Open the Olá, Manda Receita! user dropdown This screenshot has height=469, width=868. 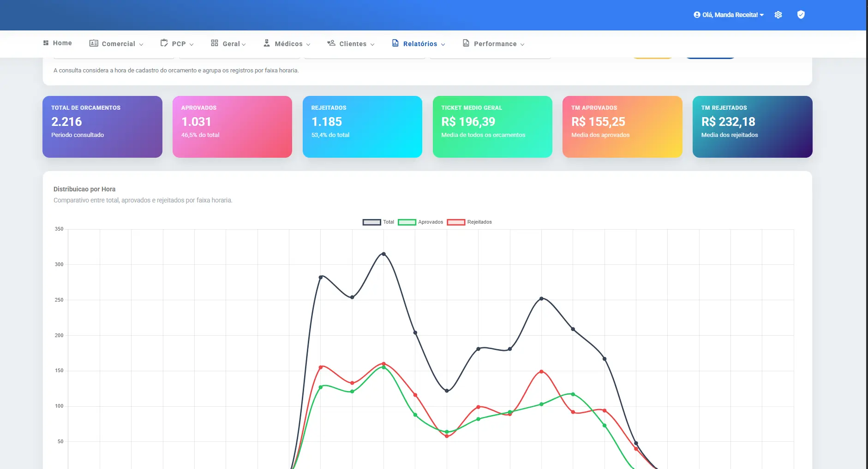(x=729, y=15)
